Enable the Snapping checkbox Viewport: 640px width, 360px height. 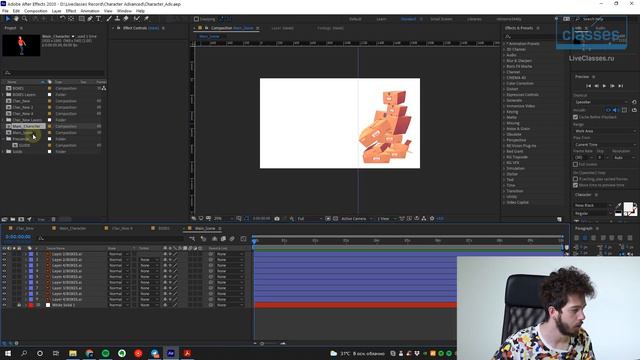coord(196,19)
